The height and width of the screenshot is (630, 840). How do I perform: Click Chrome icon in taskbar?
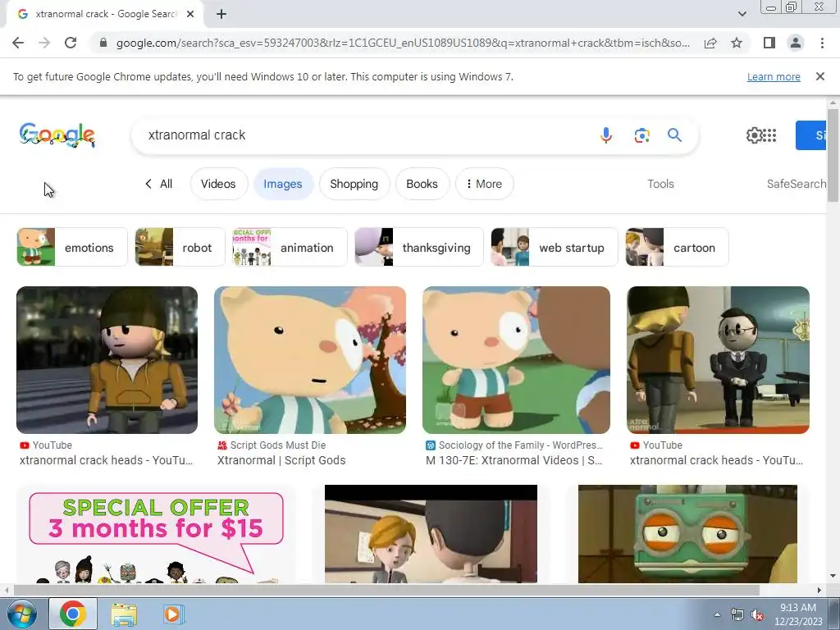pyautogui.click(x=73, y=614)
